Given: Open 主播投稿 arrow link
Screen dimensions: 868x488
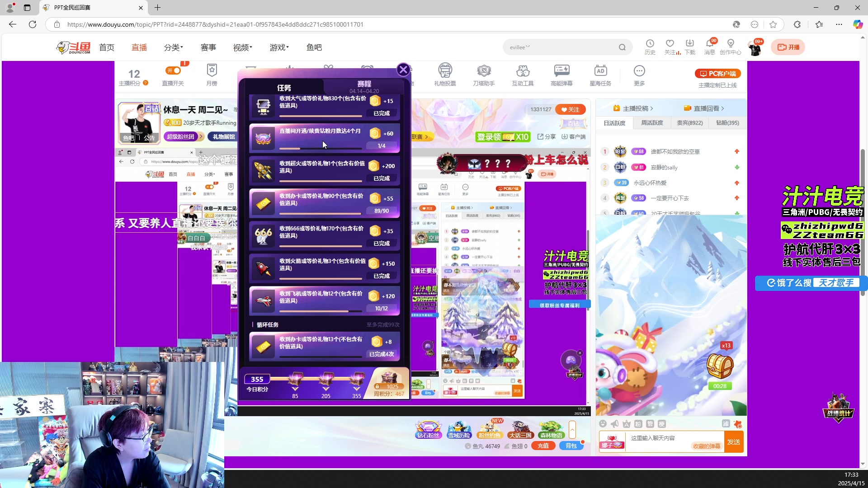Looking at the screenshot, I should click(x=633, y=108).
